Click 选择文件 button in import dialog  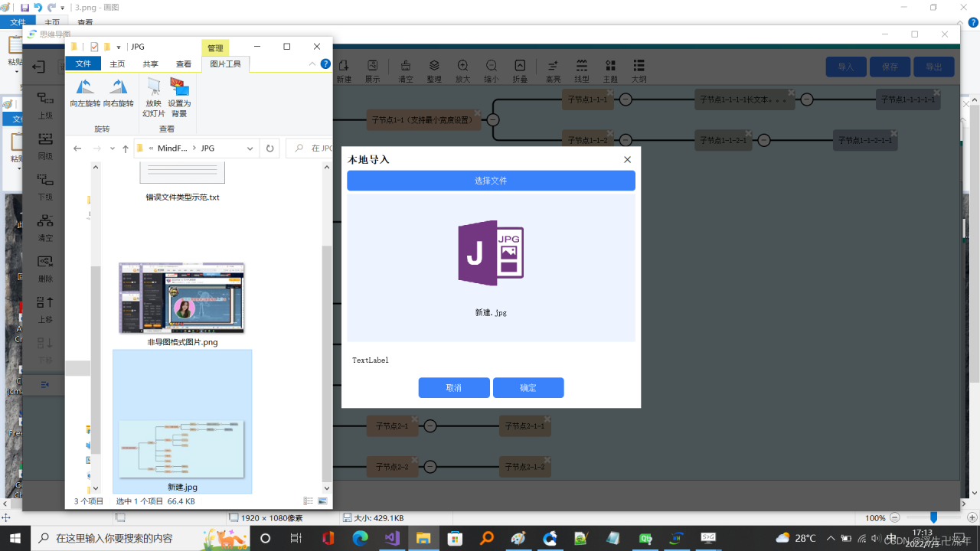(491, 181)
